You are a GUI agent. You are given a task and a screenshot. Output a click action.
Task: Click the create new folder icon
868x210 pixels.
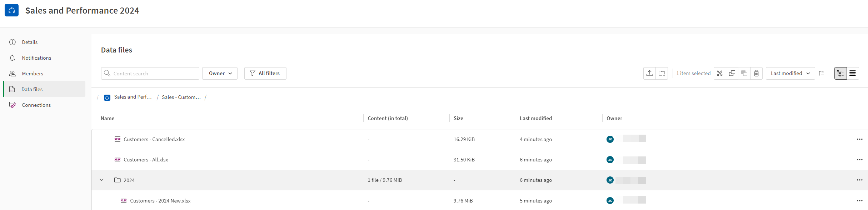(662, 73)
